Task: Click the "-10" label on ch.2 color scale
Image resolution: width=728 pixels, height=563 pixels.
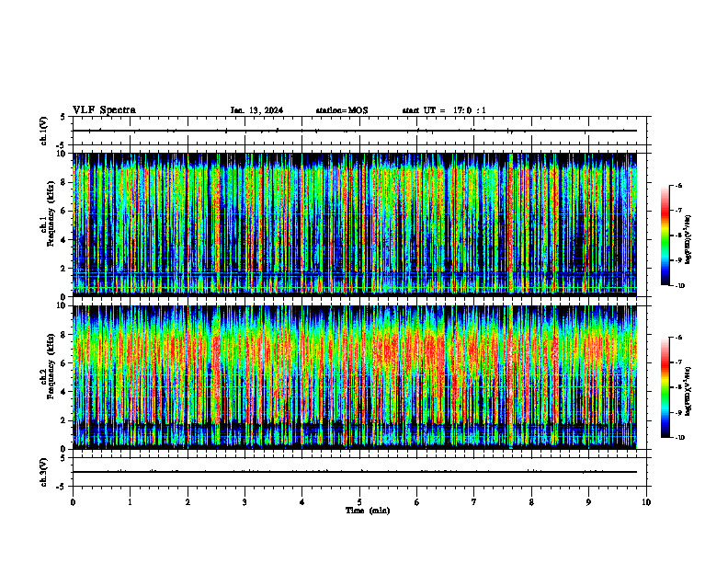Action: [x=679, y=438]
